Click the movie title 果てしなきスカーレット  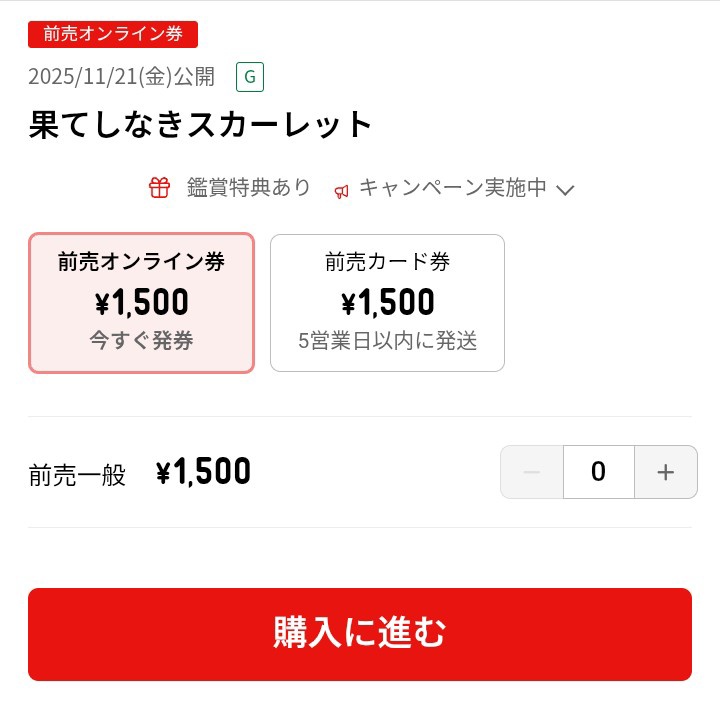(200, 125)
